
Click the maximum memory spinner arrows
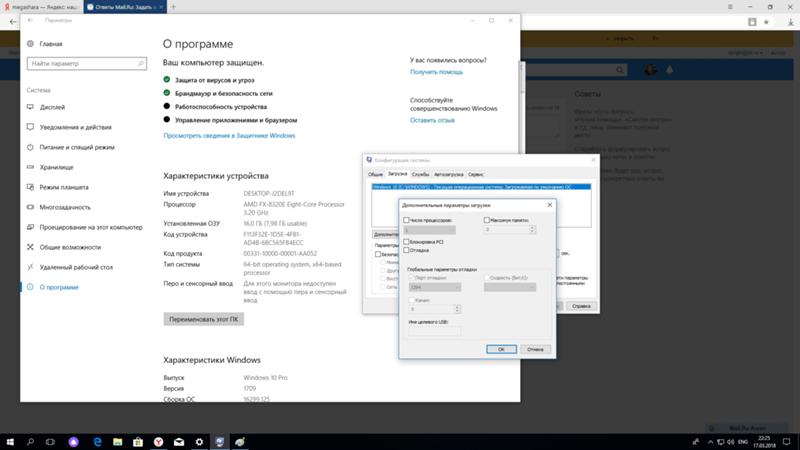532,230
